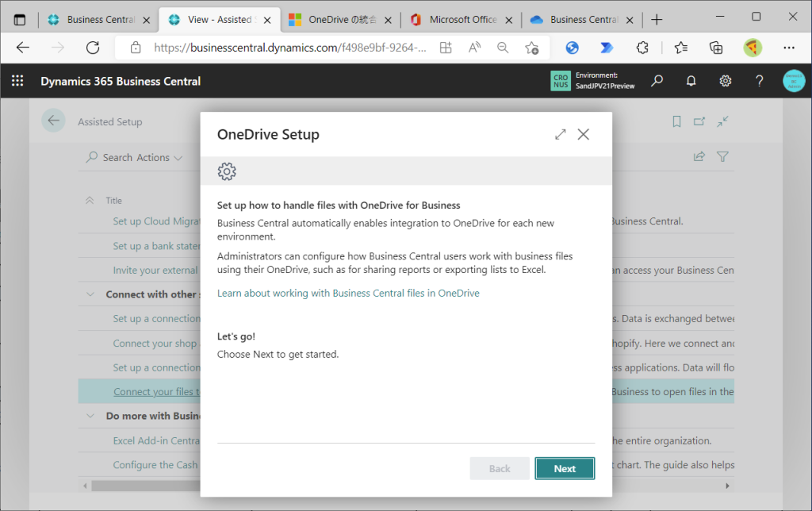This screenshot has height=511, width=812.
Task: Open Business Central settings gear
Action: tap(726, 81)
